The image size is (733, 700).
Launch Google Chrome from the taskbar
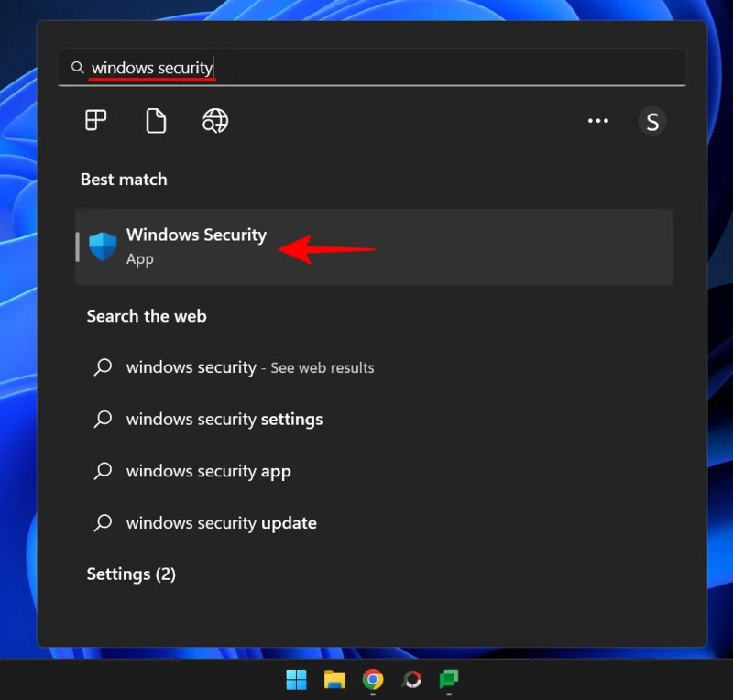coord(372,680)
